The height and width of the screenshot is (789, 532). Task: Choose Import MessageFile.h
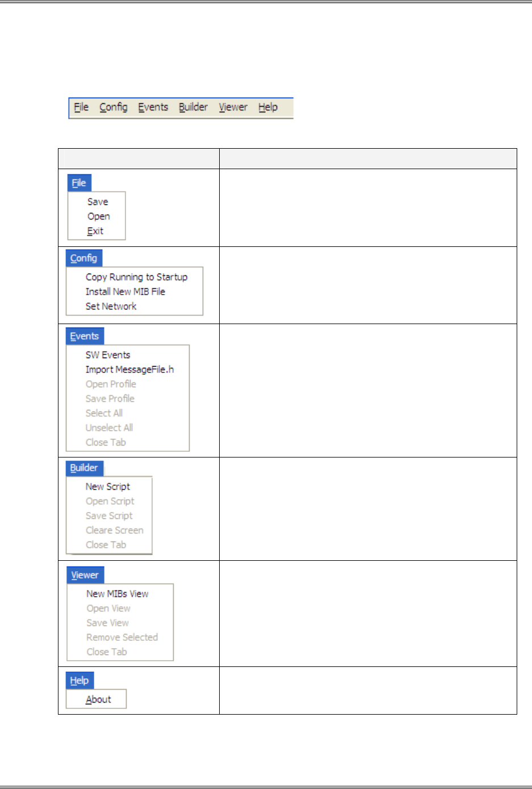(129, 370)
